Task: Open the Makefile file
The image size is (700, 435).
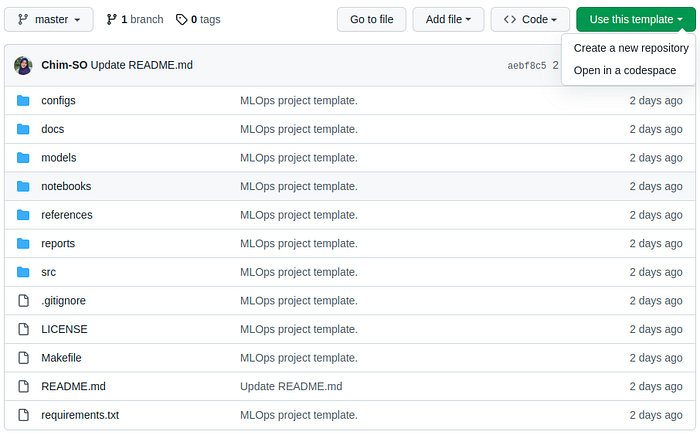Action: point(62,358)
